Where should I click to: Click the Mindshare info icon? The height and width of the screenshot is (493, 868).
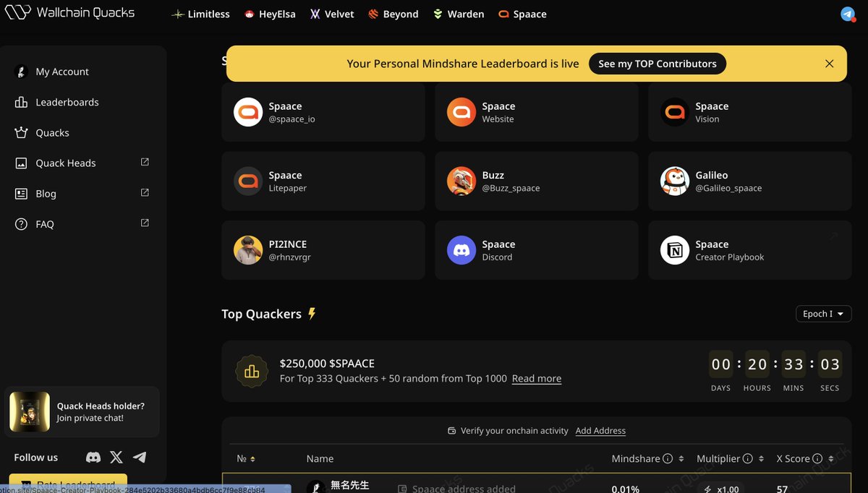pyautogui.click(x=668, y=458)
